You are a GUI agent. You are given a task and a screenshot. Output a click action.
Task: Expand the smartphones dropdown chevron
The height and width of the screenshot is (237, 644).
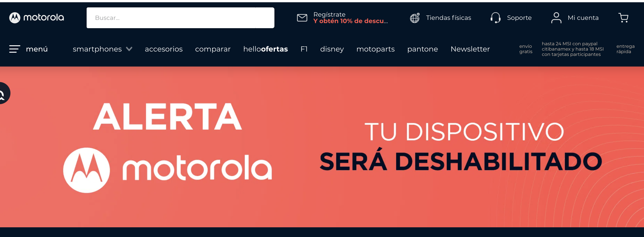pyautogui.click(x=129, y=49)
